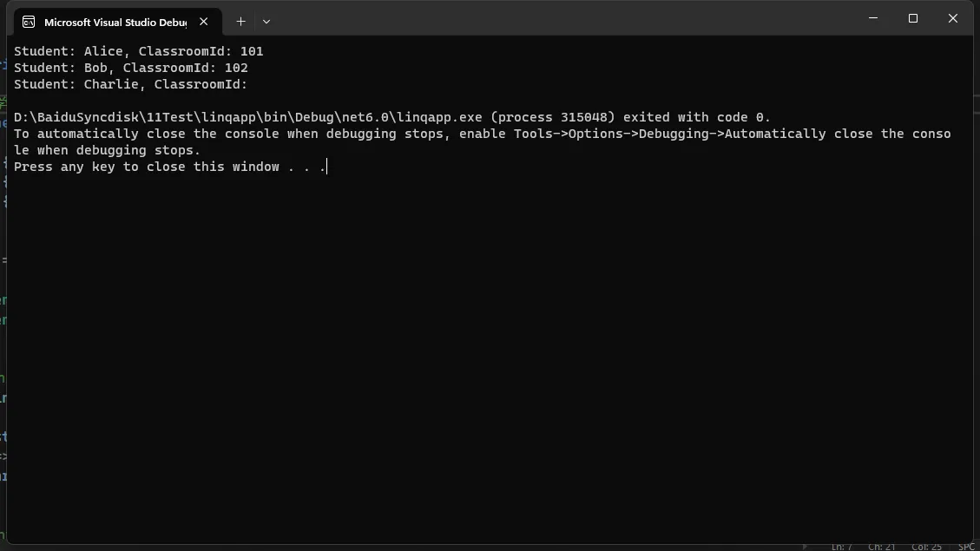Image resolution: width=980 pixels, height=551 pixels.
Task: Click the Alice ClassroomId 101 output line
Action: point(139,51)
